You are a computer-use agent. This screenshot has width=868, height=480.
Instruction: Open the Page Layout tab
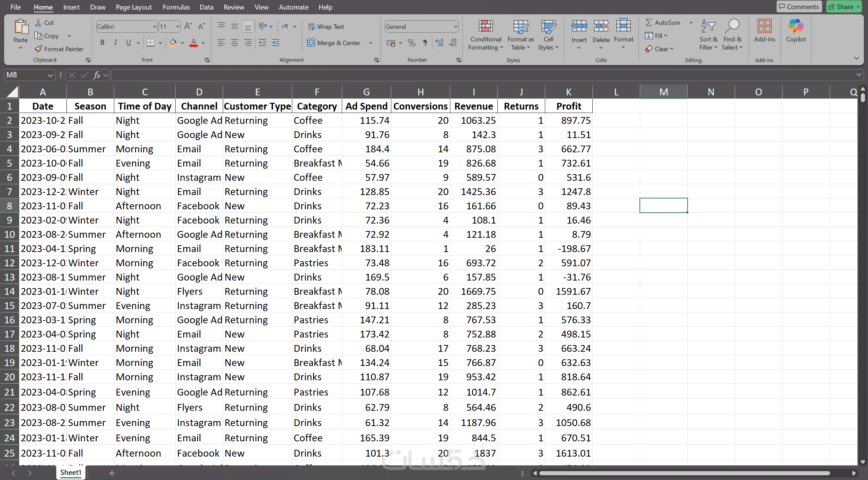pyautogui.click(x=134, y=7)
